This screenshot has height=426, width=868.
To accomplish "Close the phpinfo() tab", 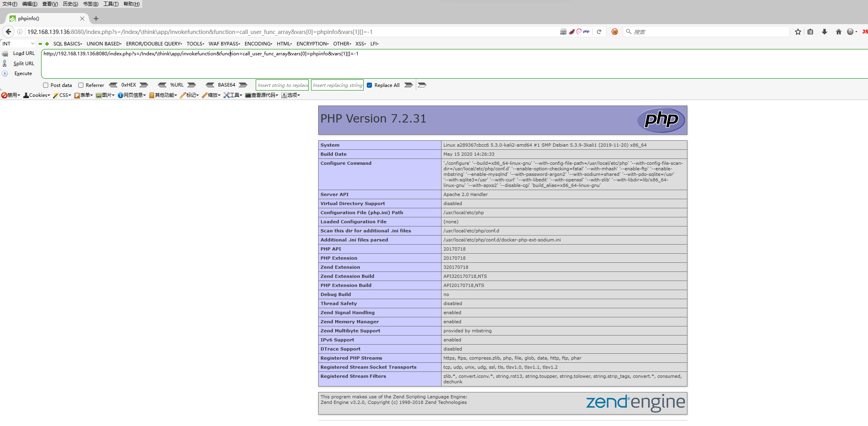I will point(82,19).
